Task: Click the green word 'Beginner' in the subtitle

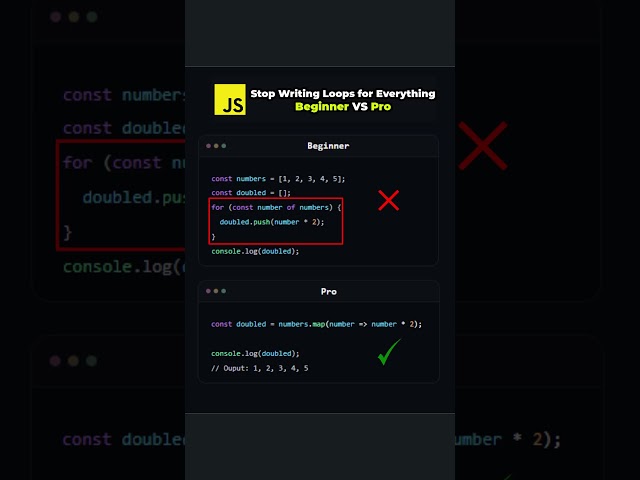Action: point(322,107)
